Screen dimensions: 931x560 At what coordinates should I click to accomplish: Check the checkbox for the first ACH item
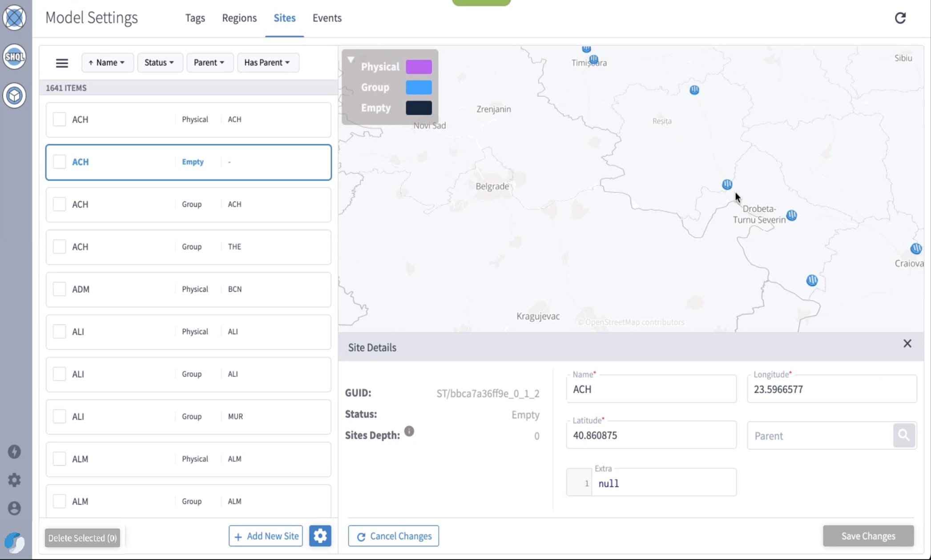60,119
